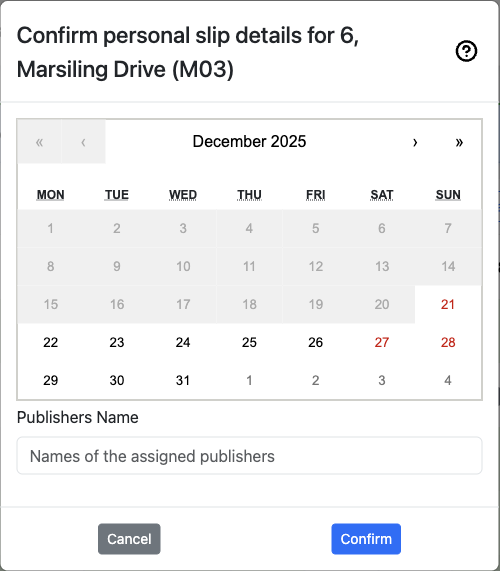Choose December 24 in the calendar
Screen dimensions: 500x571
(x=183, y=342)
